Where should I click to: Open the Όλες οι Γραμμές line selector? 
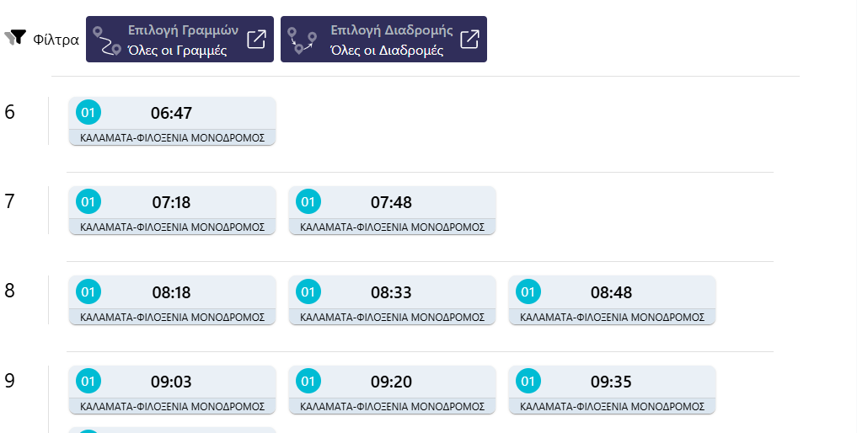pyautogui.click(x=179, y=40)
